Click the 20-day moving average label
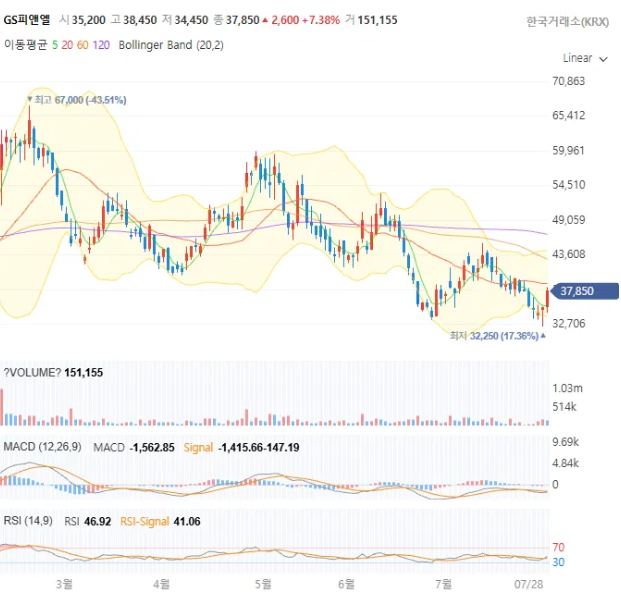The height and width of the screenshot is (592, 621). 67,45
